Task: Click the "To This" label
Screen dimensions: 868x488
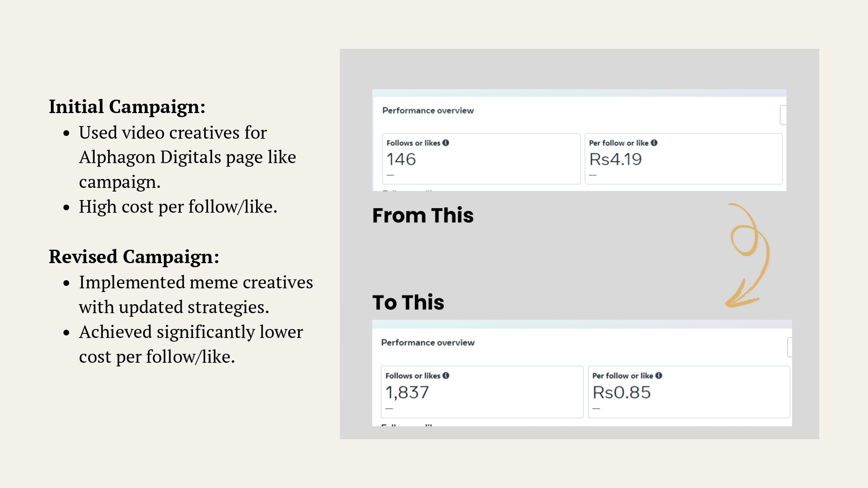Action: [x=408, y=302]
